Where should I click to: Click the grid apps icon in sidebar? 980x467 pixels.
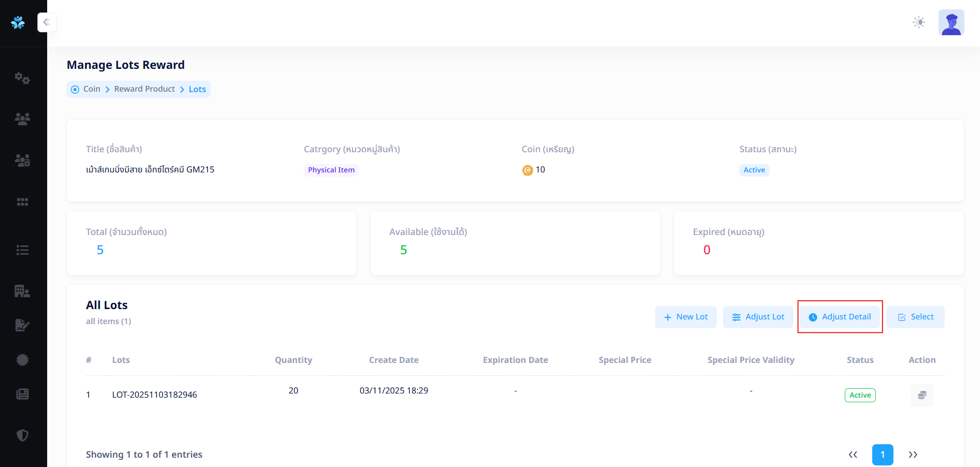(22, 202)
